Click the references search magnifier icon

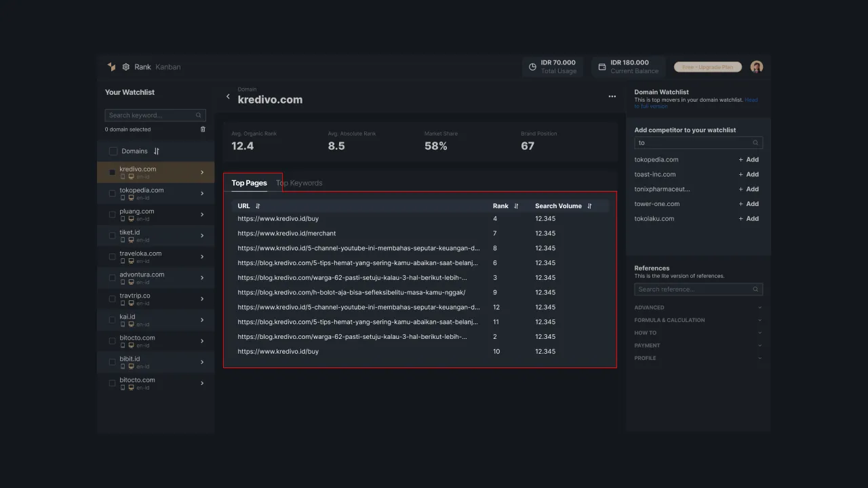point(755,289)
